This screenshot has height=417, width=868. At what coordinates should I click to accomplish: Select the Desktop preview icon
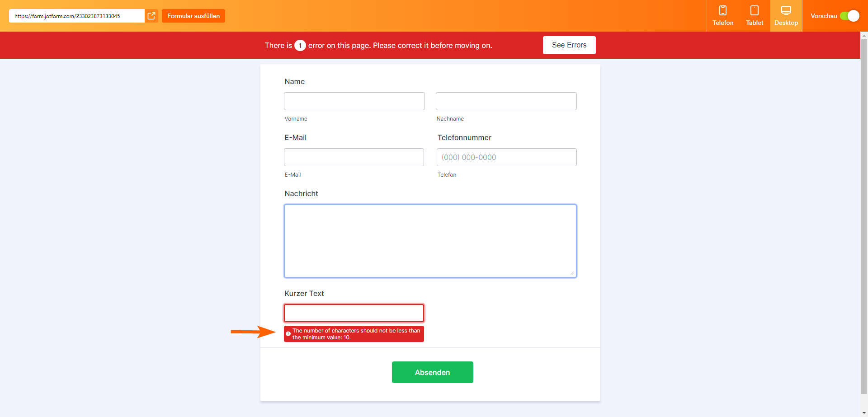point(786,11)
